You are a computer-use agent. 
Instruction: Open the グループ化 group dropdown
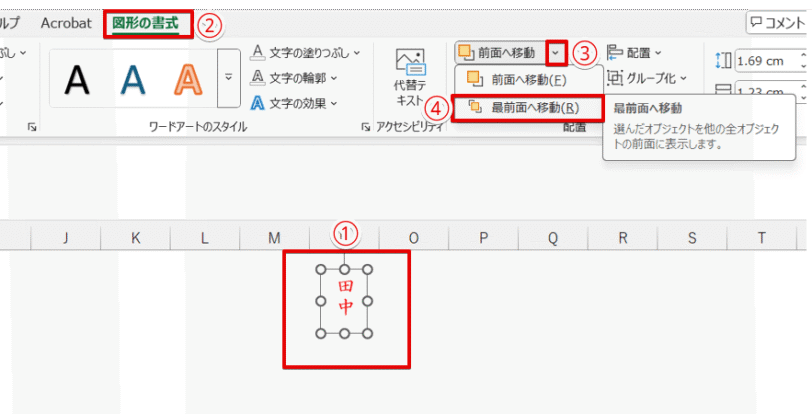point(647,78)
